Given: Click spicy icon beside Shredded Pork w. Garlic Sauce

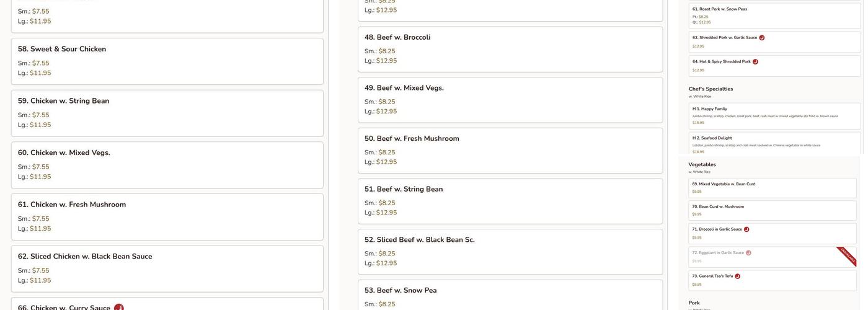Looking at the screenshot, I should (x=762, y=38).
